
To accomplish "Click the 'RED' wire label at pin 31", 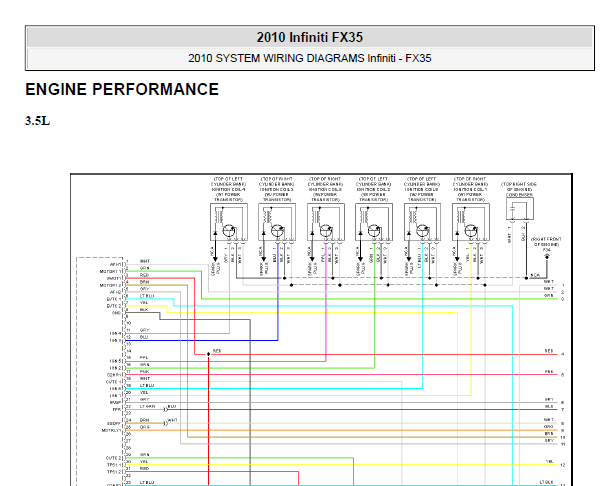I will coord(144,469).
